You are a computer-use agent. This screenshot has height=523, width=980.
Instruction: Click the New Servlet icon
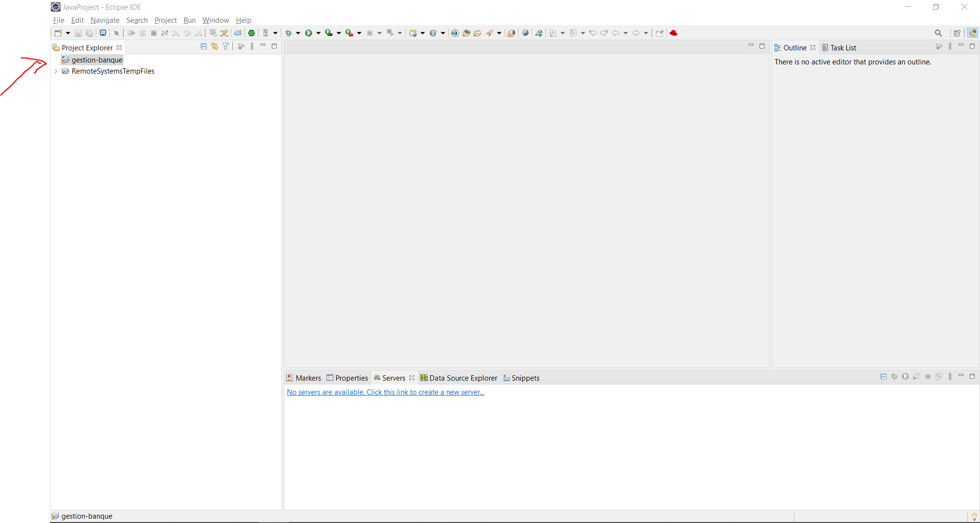[x=433, y=33]
